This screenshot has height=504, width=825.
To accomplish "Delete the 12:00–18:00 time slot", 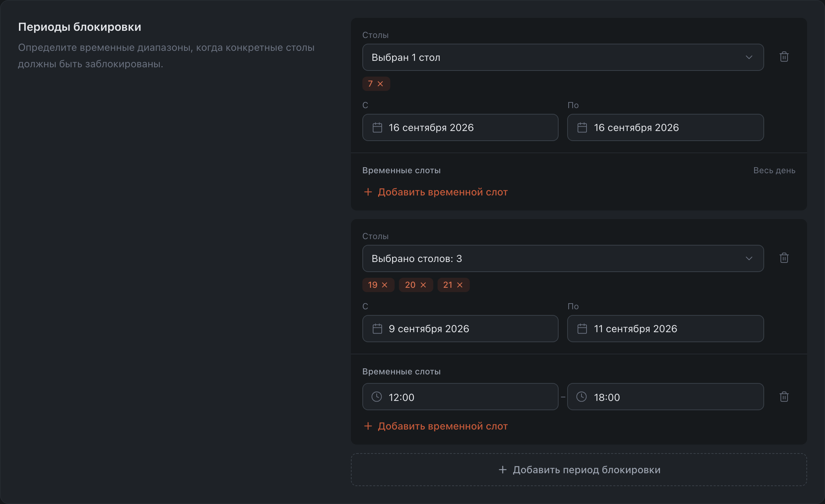I will click(x=784, y=397).
